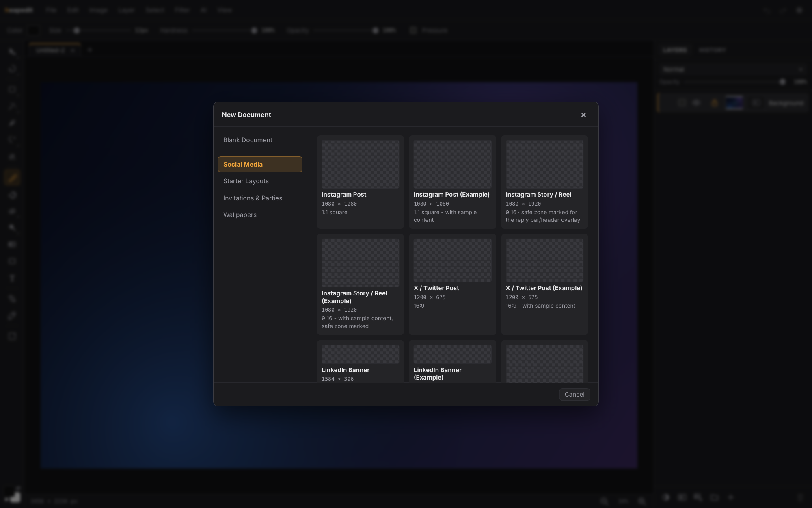Click the '9:16 · safe zone marked' description
This screenshot has height=508, width=812.
pos(543,216)
